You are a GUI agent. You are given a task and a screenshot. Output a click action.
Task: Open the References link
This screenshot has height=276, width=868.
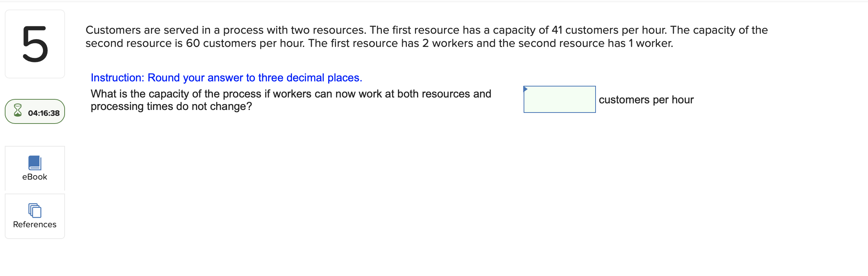(35, 224)
